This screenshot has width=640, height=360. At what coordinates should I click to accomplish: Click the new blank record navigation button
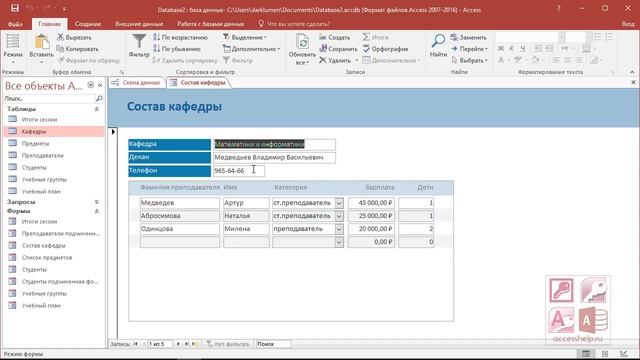(x=196, y=344)
